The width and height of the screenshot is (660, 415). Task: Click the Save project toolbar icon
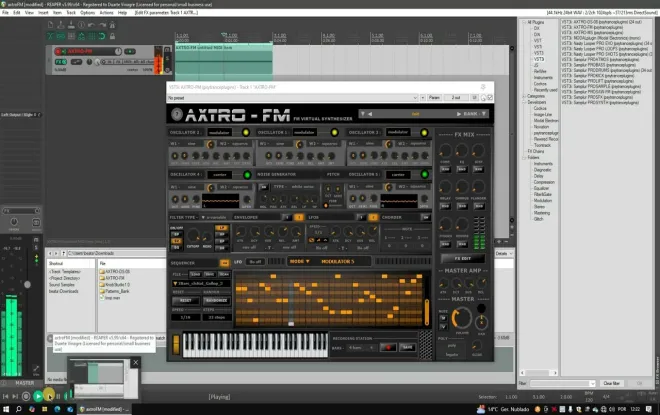point(71,25)
